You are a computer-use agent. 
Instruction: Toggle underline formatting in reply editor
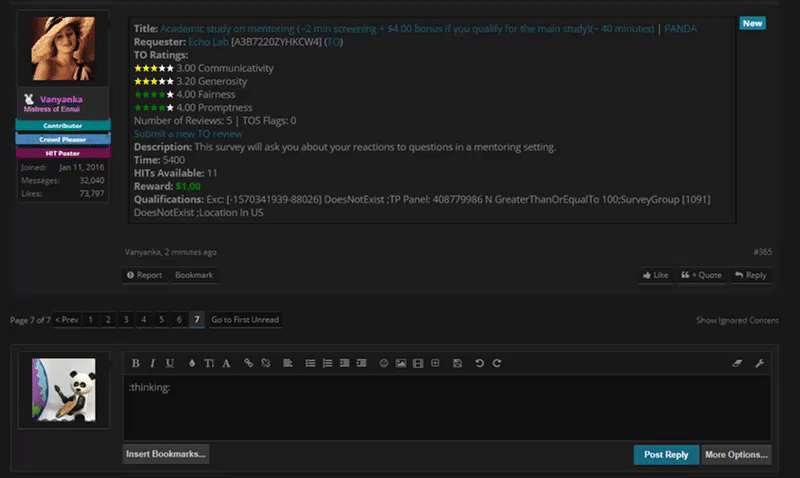[169, 363]
